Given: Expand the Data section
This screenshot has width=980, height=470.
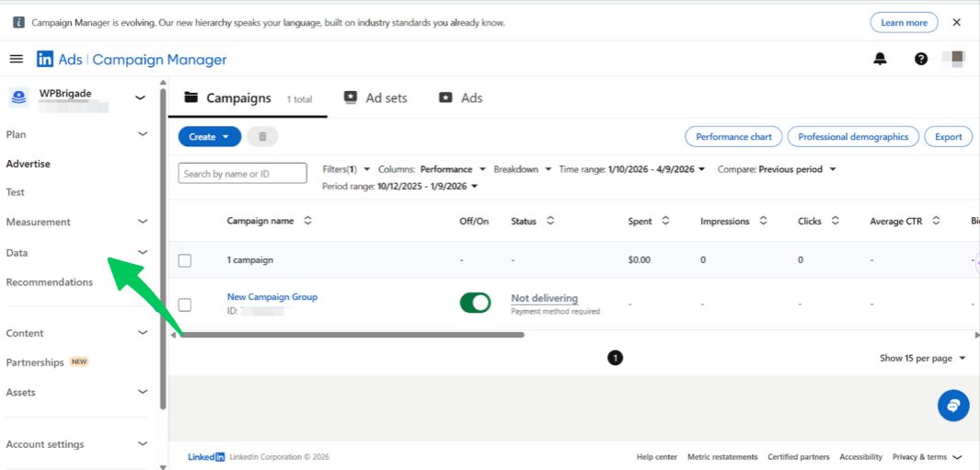Looking at the screenshot, I should click(x=144, y=253).
